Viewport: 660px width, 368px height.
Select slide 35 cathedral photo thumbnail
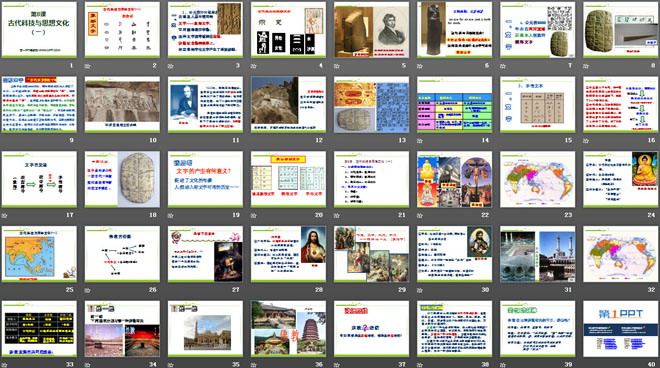tap(205, 328)
